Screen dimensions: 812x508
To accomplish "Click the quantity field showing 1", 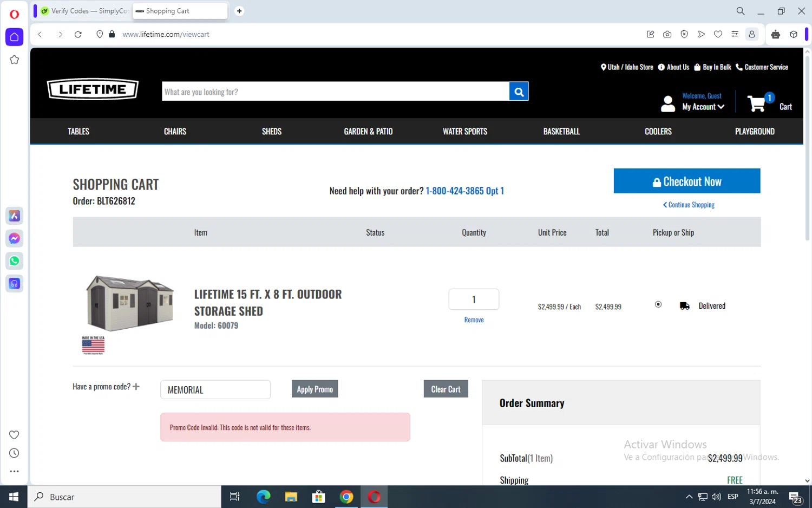I will (474, 299).
